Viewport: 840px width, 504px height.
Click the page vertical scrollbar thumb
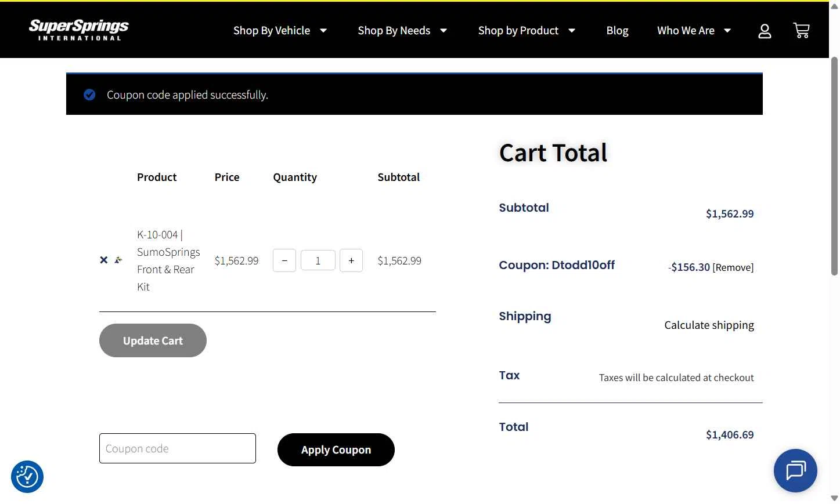click(x=834, y=166)
